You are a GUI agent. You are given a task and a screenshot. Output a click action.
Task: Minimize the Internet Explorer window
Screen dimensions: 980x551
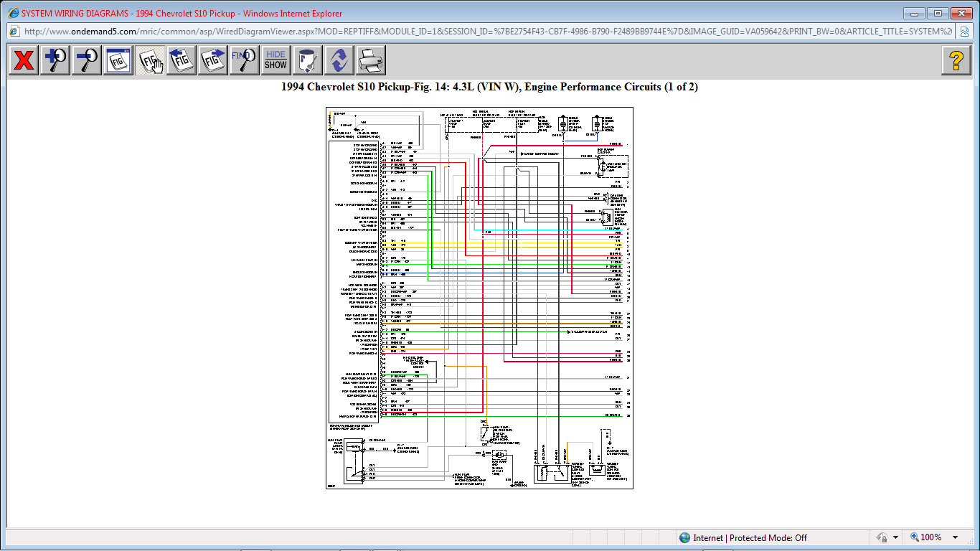(914, 13)
